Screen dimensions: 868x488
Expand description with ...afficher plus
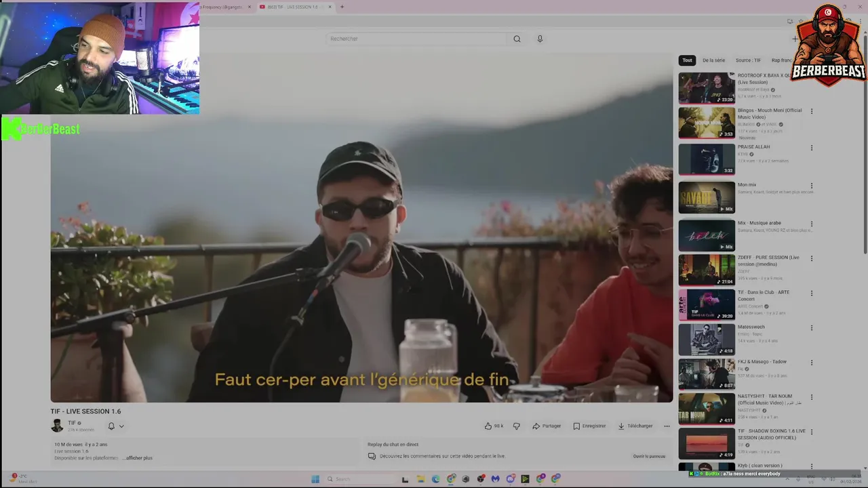click(138, 458)
